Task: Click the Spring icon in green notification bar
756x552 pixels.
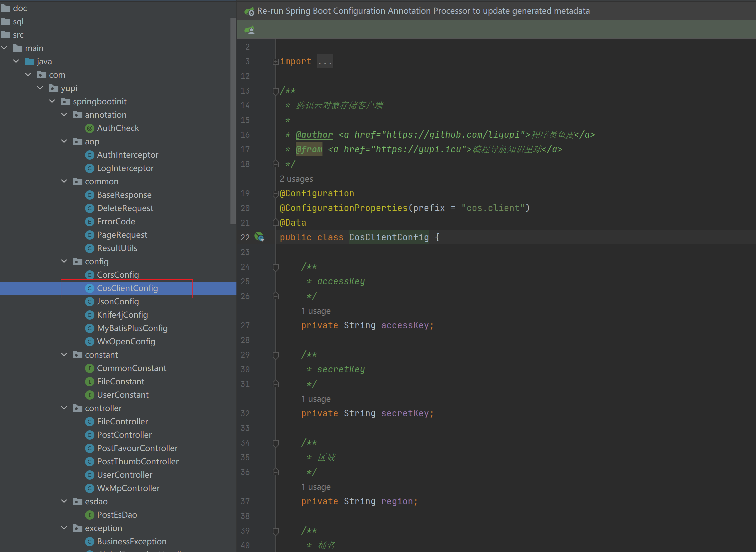Action: 250,30
